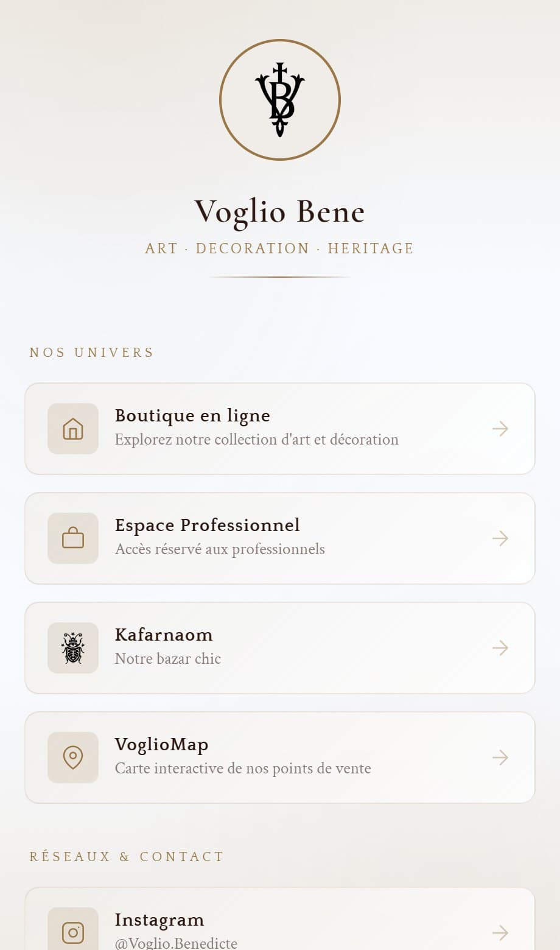This screenshot has width=560, height=950.
Task: Click the Instagram camera icon
Action: 73,932
